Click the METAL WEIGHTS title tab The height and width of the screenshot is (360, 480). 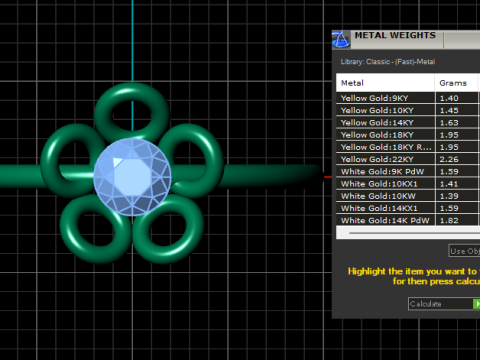pos(395,35)
